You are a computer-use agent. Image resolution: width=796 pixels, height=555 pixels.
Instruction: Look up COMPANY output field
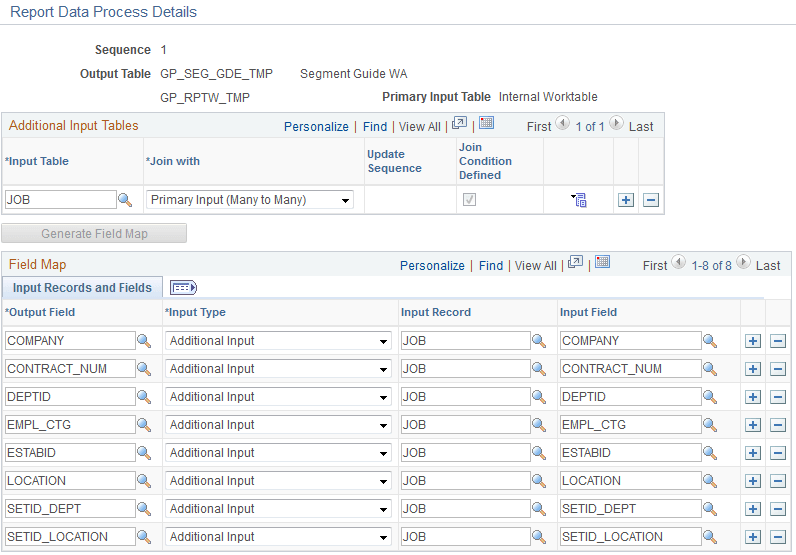click(x=144, y=341)
